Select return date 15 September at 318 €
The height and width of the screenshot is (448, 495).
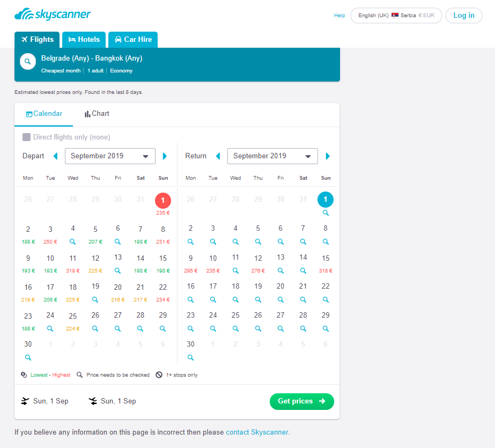point(326,264)
